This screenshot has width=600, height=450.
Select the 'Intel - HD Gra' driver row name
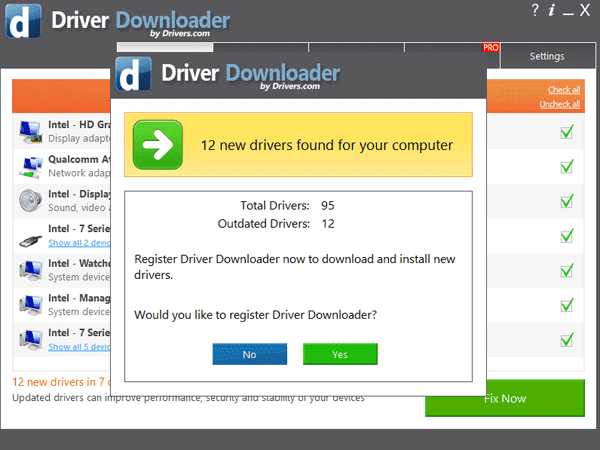click(x=80, y=124)
